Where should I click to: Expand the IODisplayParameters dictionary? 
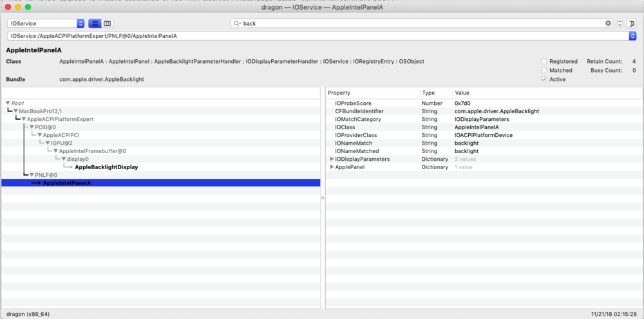point(332,158)
